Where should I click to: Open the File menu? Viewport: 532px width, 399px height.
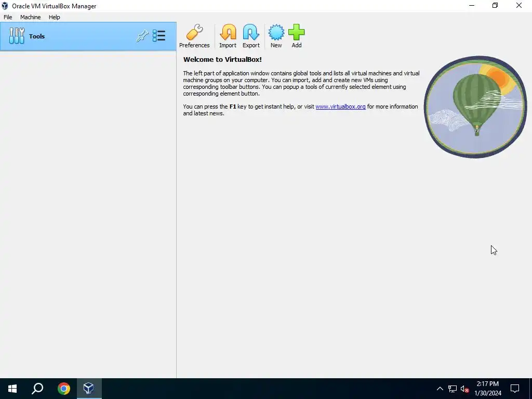pyautogui.click(x=8, y=17)
